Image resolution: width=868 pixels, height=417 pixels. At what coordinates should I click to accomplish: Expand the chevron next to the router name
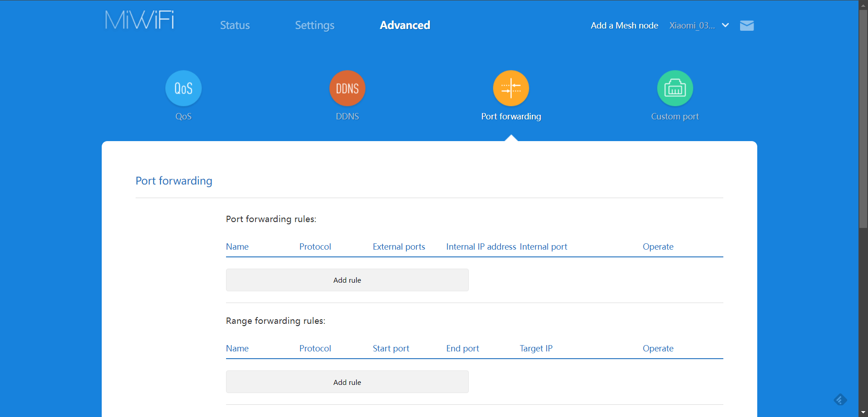(725, 25)
